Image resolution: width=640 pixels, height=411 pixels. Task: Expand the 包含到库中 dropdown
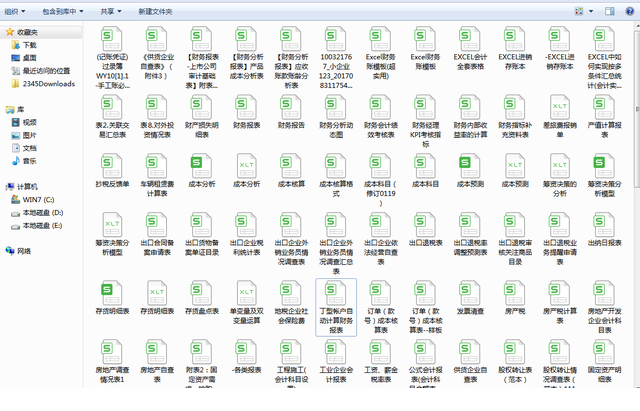pyautogui.click(x=63, y=11)
